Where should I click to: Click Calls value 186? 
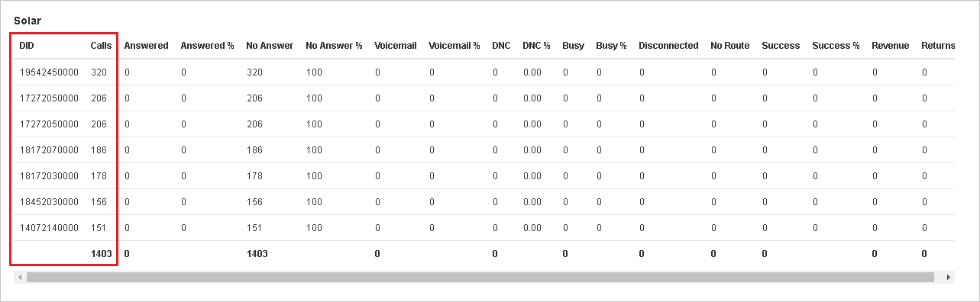click(x=99, y=150)
